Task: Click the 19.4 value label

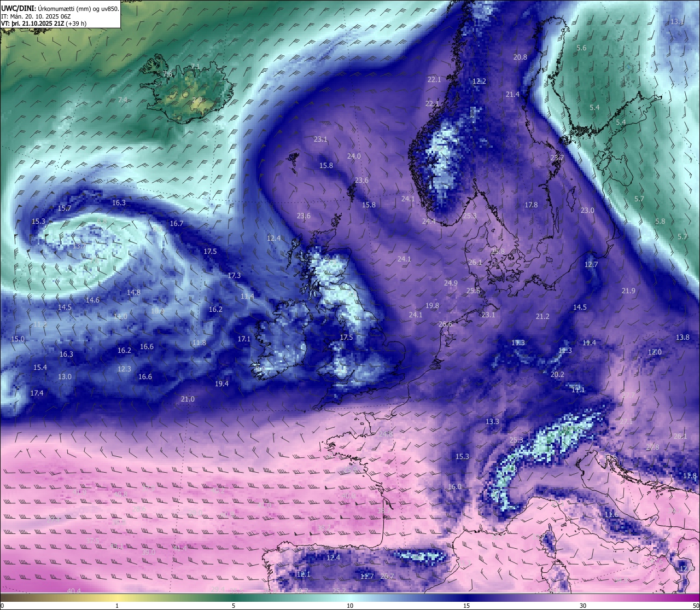Action: point(221,384)
